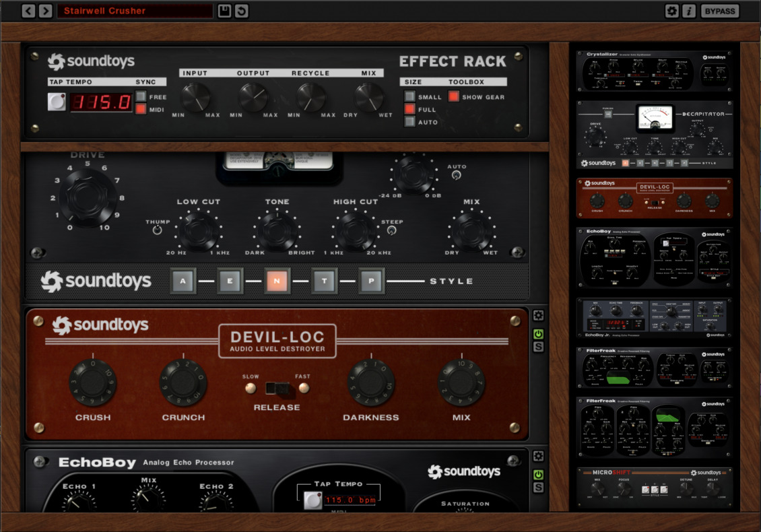
Task: Select FREE sync mode
Action: (x=141, y=96)
